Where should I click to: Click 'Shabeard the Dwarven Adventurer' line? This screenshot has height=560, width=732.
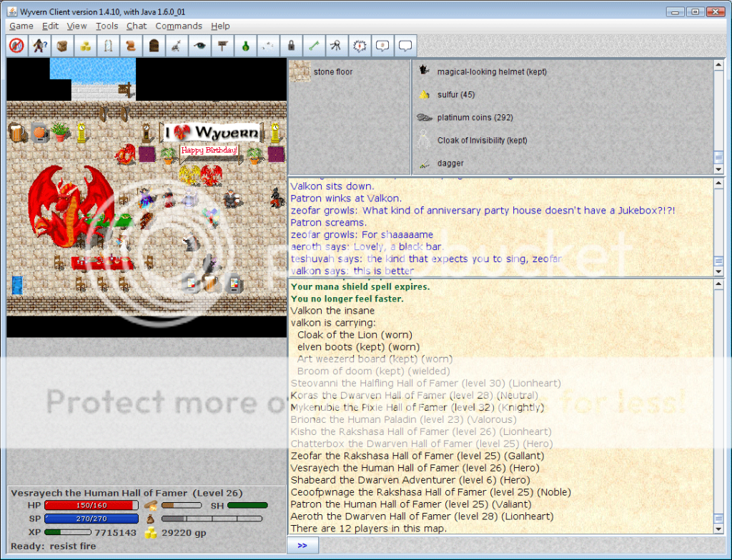pos(410,480)
